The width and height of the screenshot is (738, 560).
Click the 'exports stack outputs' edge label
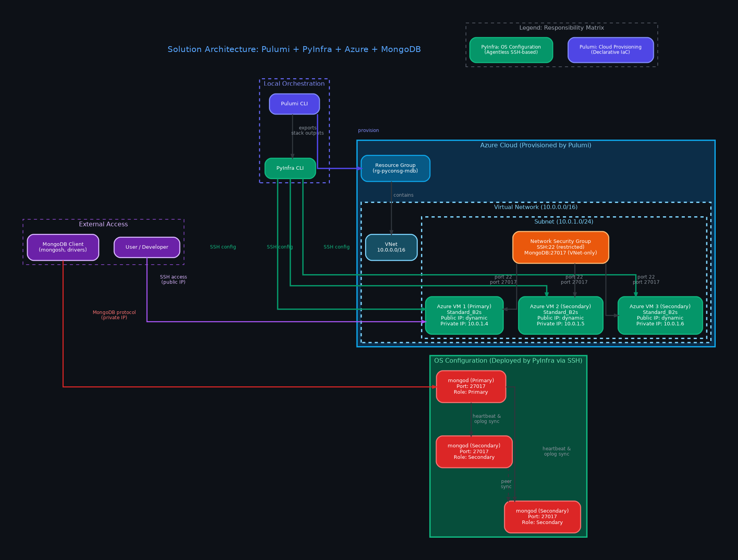coord(308,131)
